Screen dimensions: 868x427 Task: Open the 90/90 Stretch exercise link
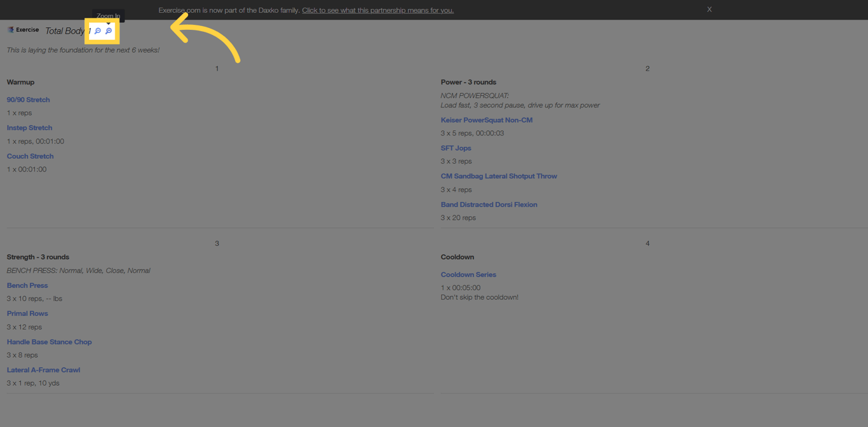pos(28,99)
